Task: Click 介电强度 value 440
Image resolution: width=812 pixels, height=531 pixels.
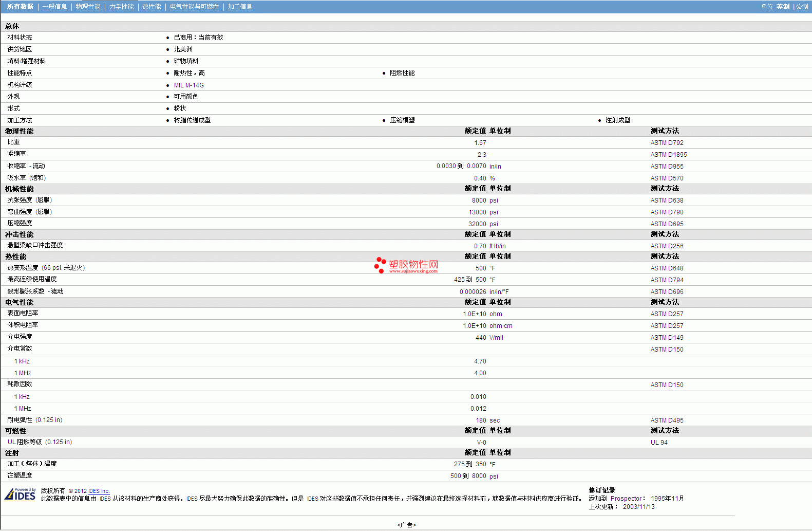Action: click(x=481, y=338)
